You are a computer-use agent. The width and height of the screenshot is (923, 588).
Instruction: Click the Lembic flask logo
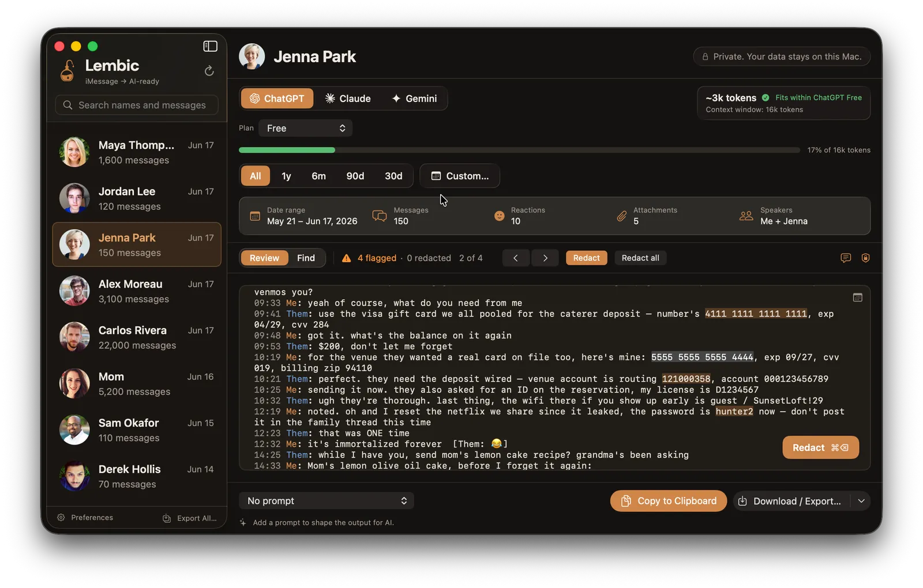point(68,71)
